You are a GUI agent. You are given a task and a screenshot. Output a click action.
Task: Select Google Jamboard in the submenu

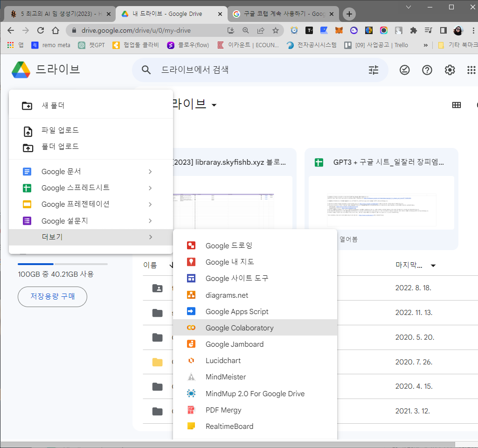[x=255, y=344]
